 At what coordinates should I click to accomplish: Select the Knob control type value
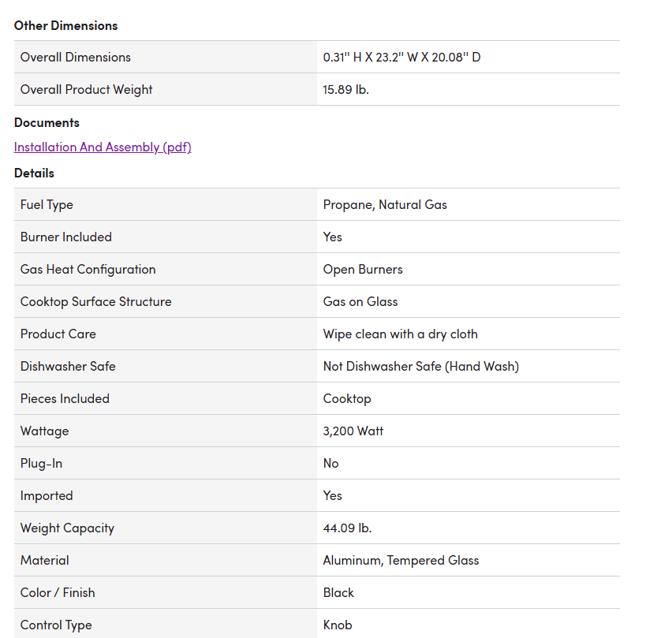click(x=338, y=625)
